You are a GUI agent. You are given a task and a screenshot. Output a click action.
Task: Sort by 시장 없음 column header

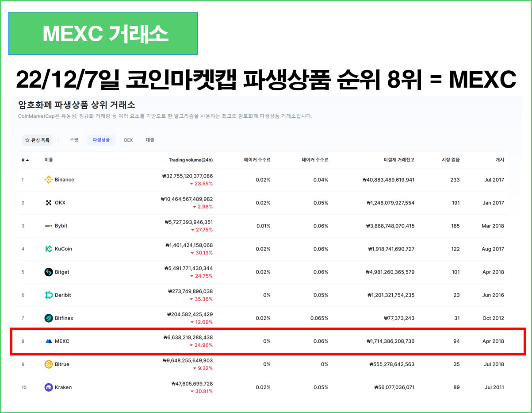point(451,160)
